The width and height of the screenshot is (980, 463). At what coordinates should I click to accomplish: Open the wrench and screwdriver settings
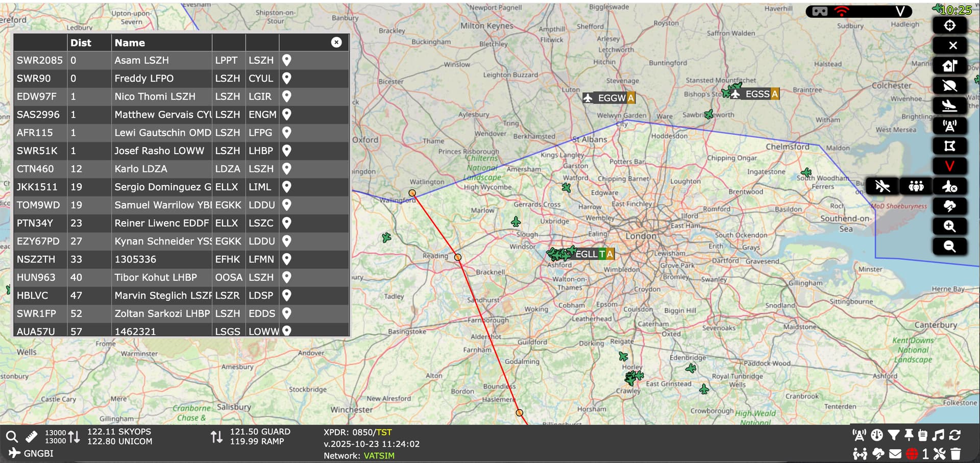940,453
